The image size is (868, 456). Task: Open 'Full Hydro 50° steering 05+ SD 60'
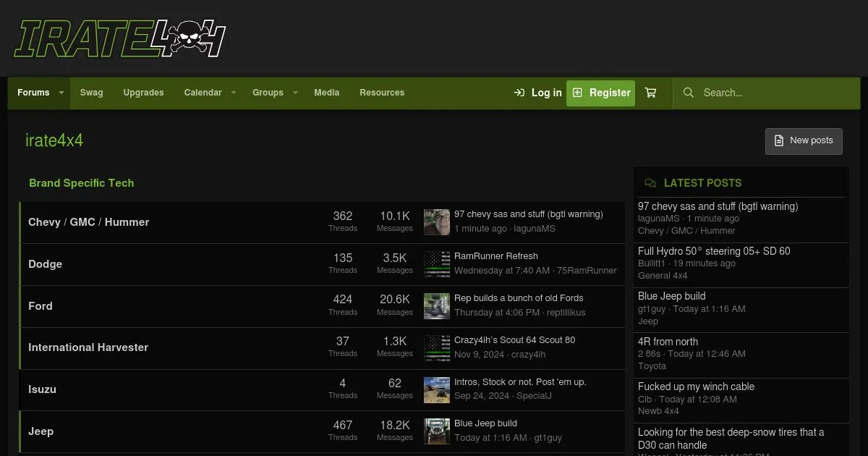coord(714,251)
